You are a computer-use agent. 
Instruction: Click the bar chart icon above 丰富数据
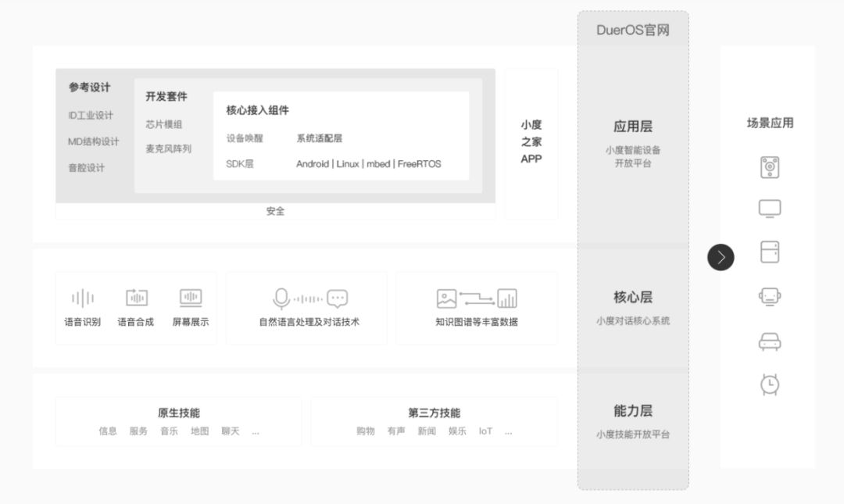click(x=507, y=298)
